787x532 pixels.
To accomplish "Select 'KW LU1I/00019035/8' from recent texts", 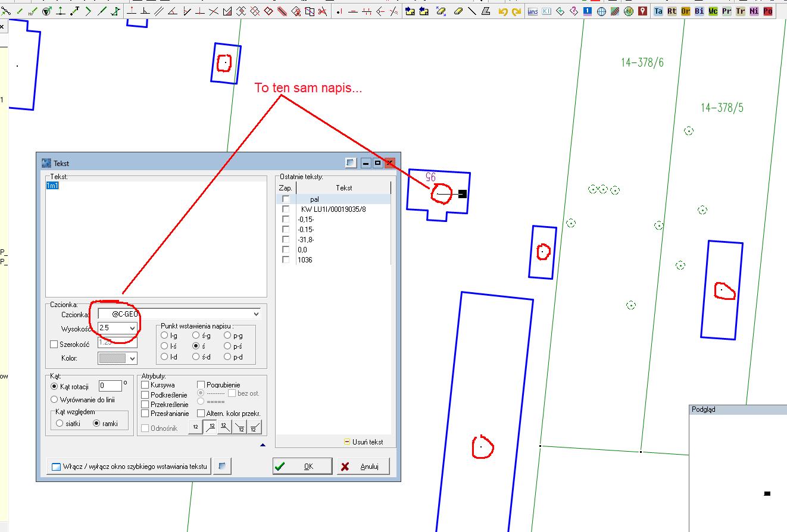I will tap(333, 209).
